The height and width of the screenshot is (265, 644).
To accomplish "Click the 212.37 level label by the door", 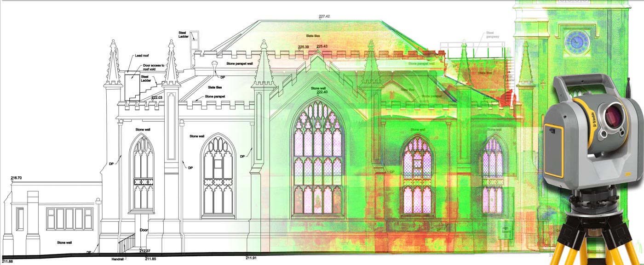I will tap(145, 251).
